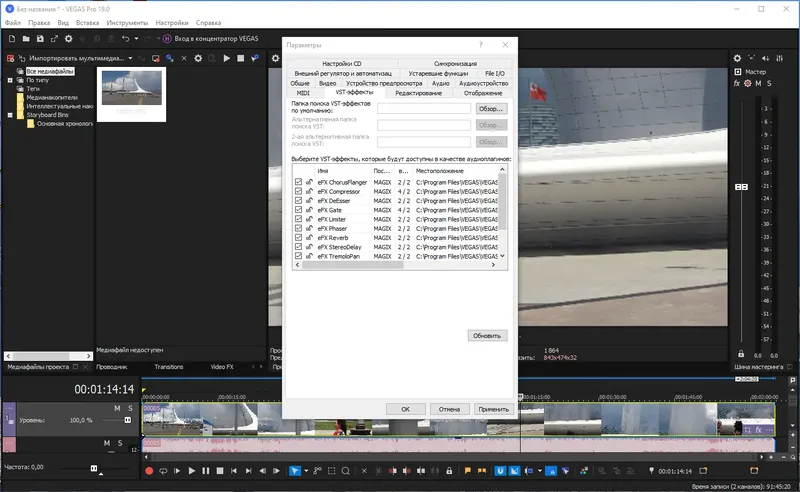Click the record button in transport bar
The image size is (800, 492).
(x=149, y=471)
